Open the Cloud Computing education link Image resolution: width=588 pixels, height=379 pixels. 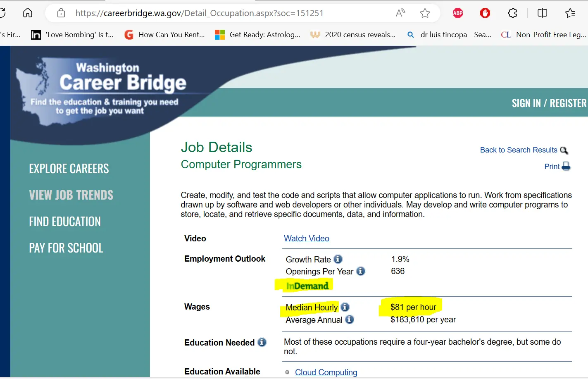[326, 372]
